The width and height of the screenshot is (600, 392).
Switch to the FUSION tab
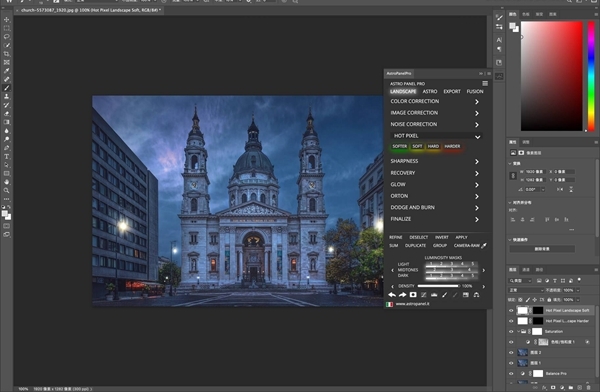pos(475,91)
